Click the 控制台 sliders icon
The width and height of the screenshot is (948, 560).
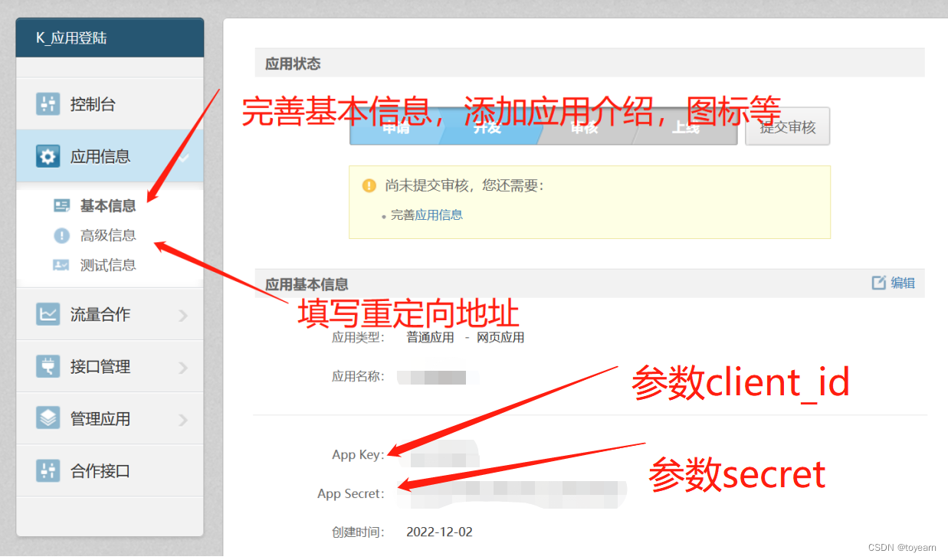(48, 103)
